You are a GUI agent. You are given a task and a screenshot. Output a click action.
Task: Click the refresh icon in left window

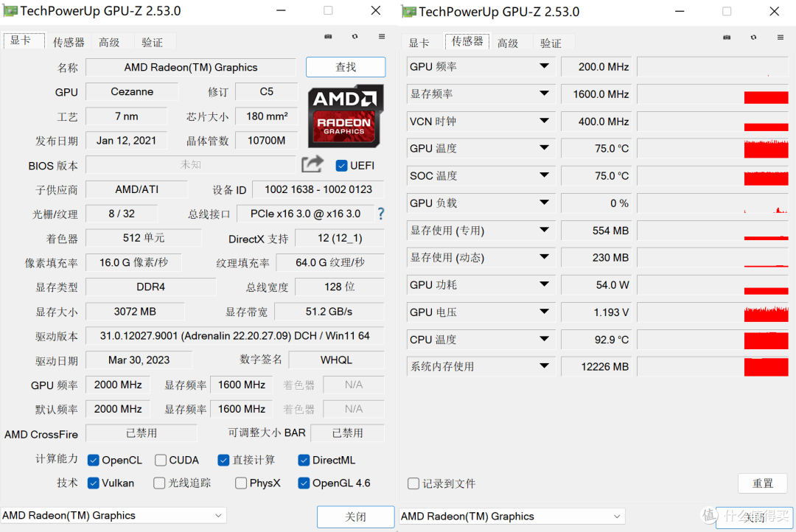coord(355,37)
